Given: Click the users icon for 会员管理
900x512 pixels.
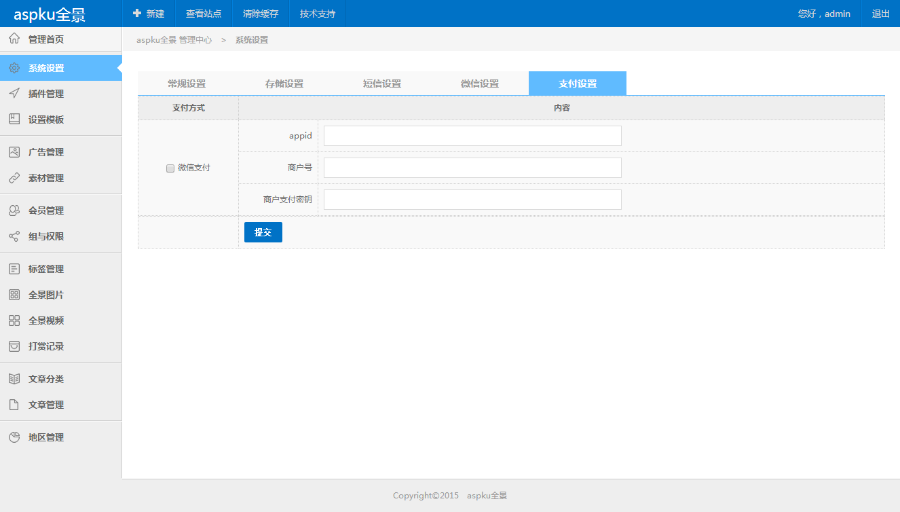Looking at the screenshot, I should point(14,211).
